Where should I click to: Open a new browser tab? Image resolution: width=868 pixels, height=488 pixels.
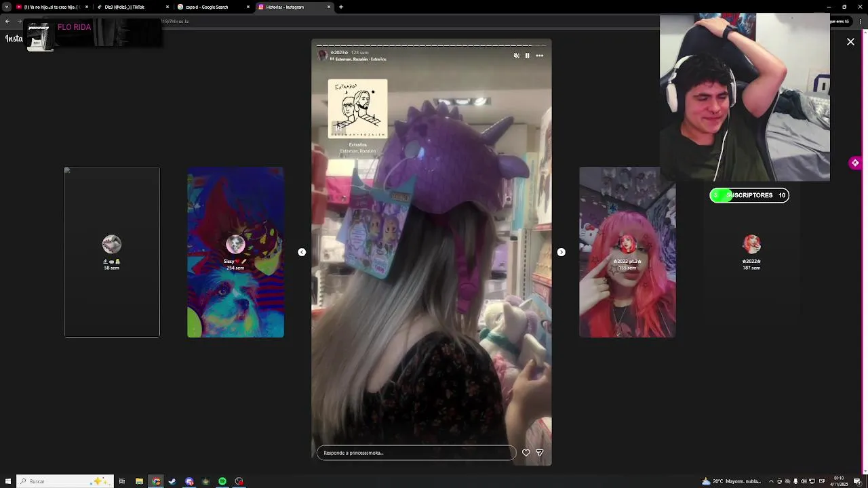[341, 7]
